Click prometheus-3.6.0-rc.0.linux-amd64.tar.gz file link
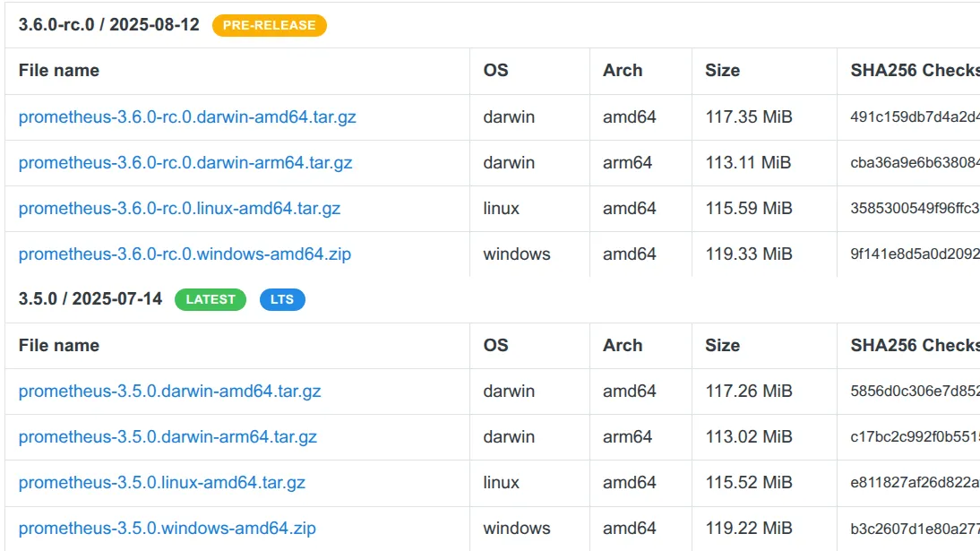The image size is (980, 551). click(179, 208)
